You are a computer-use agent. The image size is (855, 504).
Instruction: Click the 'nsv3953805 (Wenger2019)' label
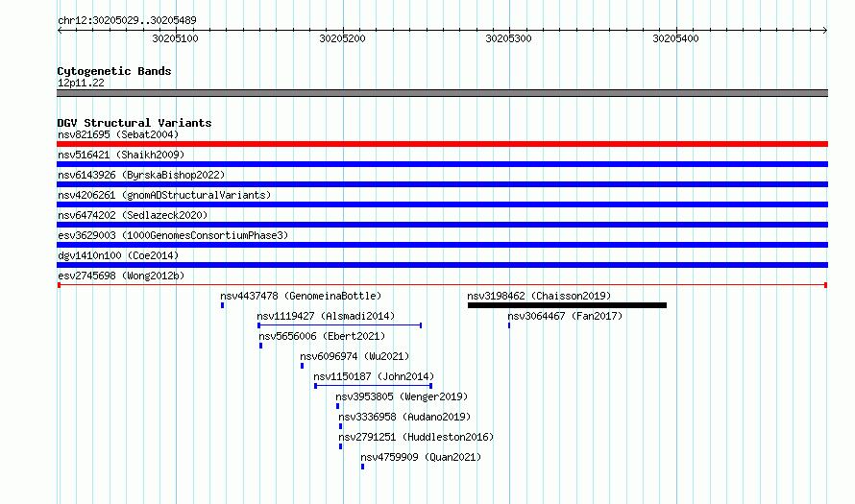pos(402,396)
